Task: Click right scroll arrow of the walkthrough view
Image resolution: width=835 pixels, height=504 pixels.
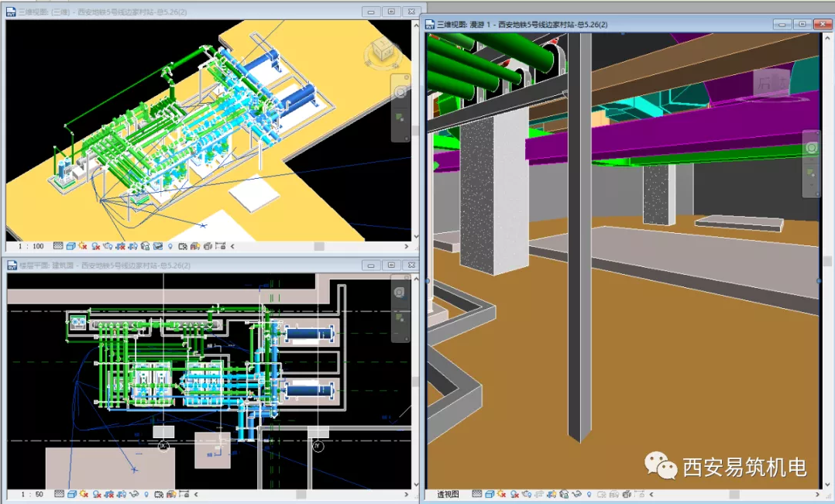Action: 819,495
